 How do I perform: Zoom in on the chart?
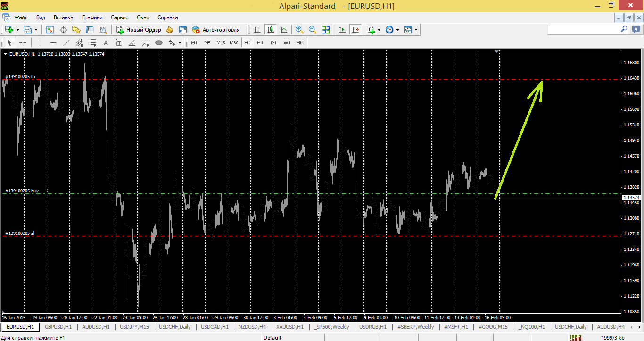point(299,30)
